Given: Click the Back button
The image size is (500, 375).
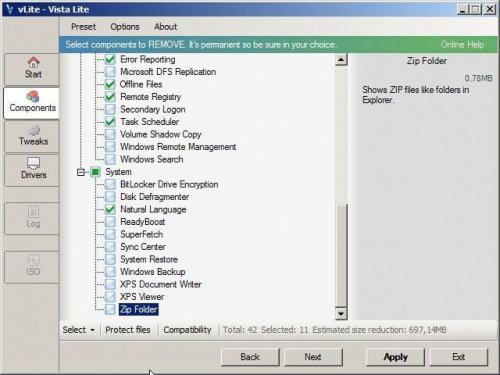Looking at the screenshot, I should (250, 357).
